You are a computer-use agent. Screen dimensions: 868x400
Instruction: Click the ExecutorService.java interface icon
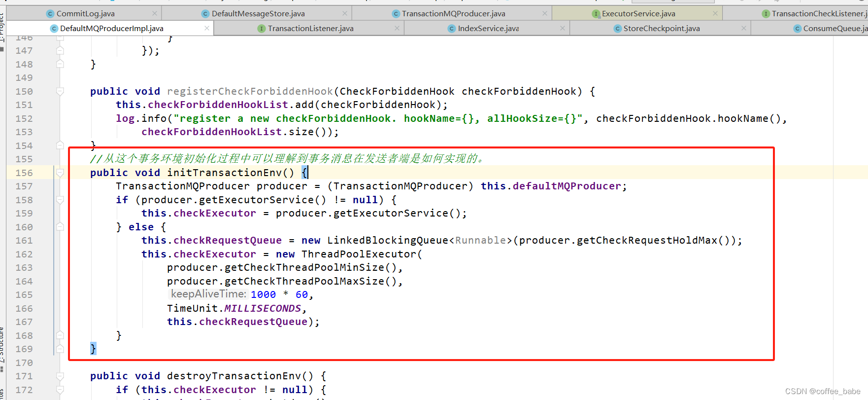[x=596, y=14]
